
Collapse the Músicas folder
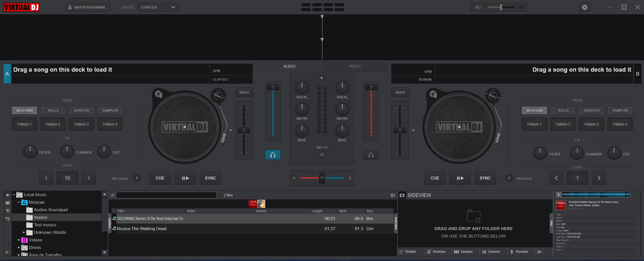19,202
